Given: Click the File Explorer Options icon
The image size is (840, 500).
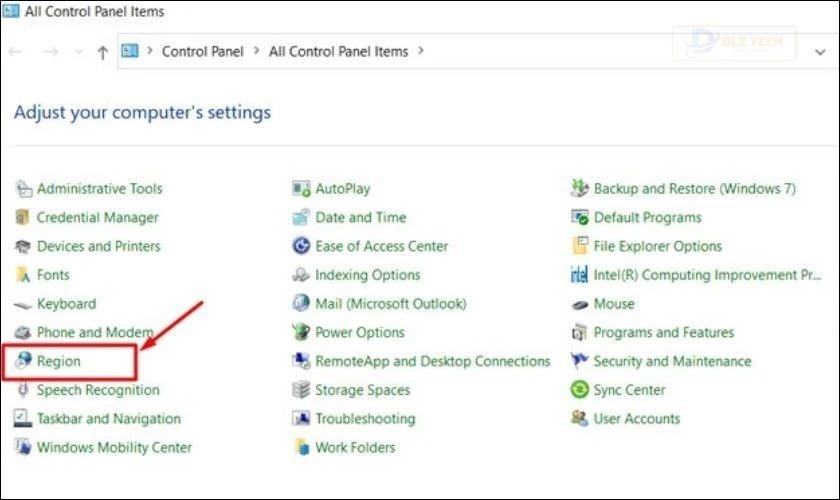Looking at the screenshot, I should click(580, 246).
